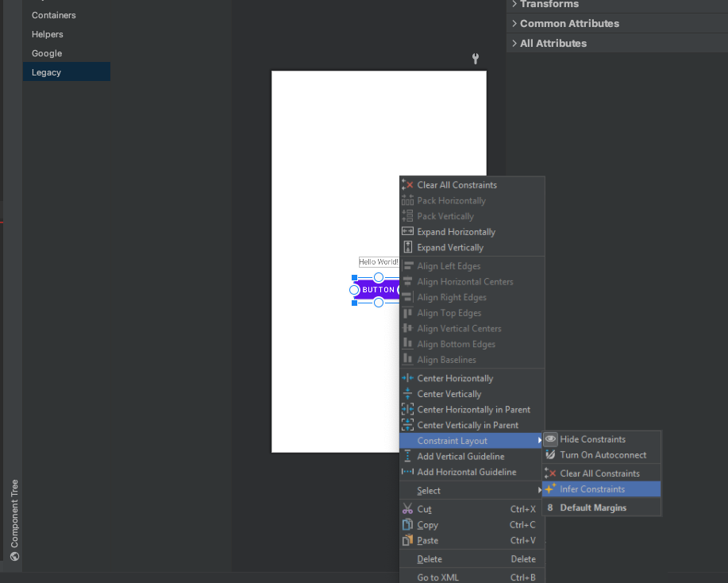Click the Expand Vertically icon
728x583 pixels.
tap(407, 247)
